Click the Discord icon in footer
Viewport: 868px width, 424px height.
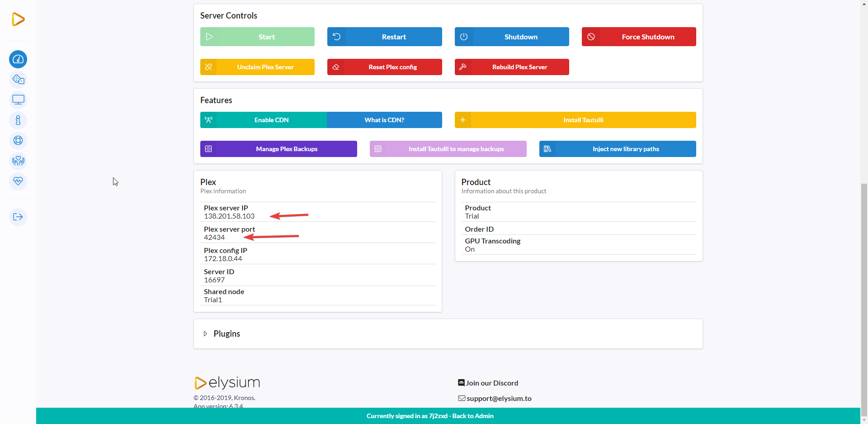[x=461, y=382]
